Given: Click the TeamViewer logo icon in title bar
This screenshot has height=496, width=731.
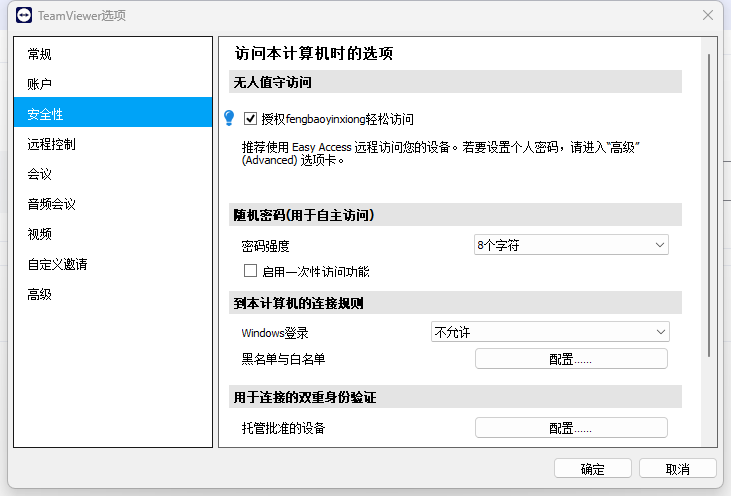Looking at the screenshot, I should 24,15.
